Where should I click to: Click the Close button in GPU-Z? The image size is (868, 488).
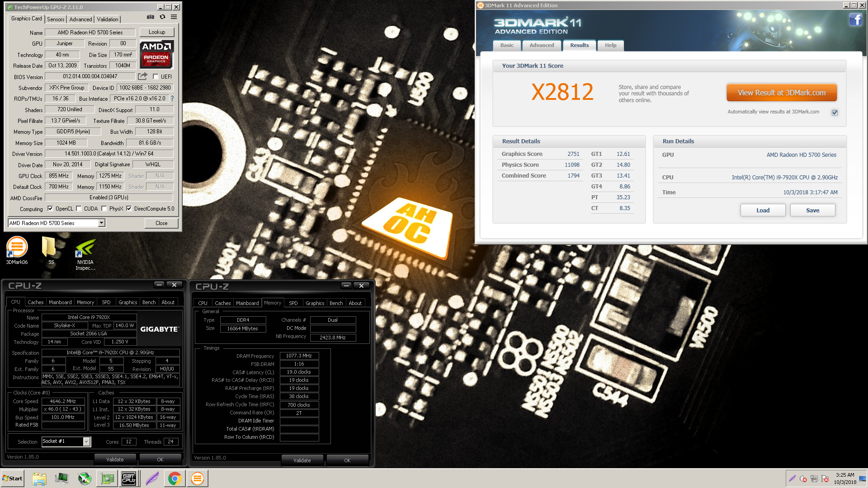(161, 223)
